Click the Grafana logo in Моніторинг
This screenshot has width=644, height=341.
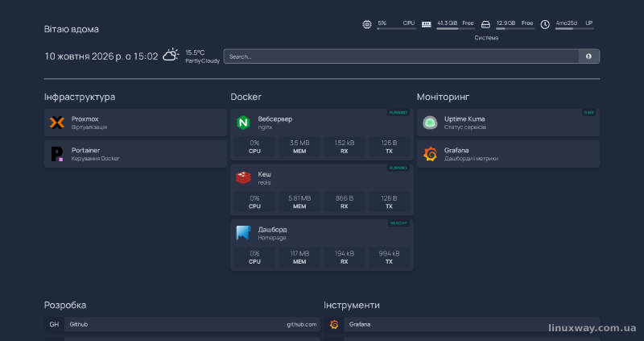pos(430,154)
